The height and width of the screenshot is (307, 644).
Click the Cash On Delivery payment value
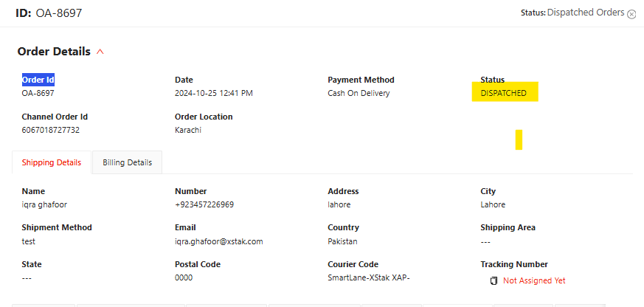tap(359, 93)
